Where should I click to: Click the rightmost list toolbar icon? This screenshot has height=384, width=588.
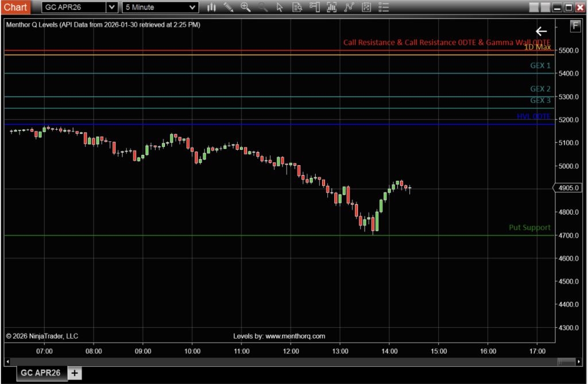(x=383, y=7)
